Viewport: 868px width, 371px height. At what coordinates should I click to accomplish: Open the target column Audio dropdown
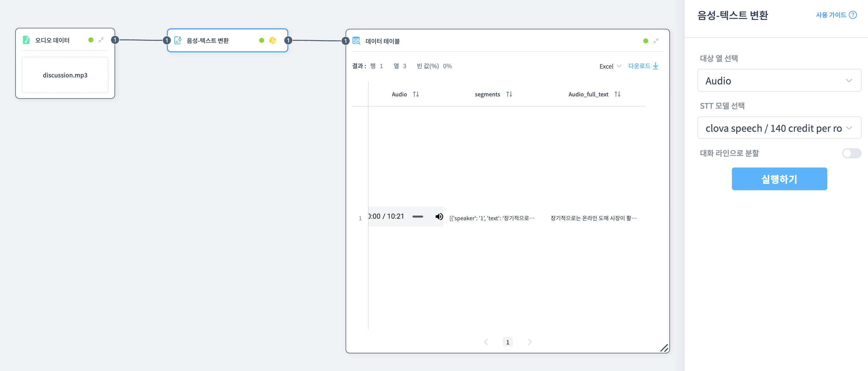pyautogui.click(x=779, y=81)
